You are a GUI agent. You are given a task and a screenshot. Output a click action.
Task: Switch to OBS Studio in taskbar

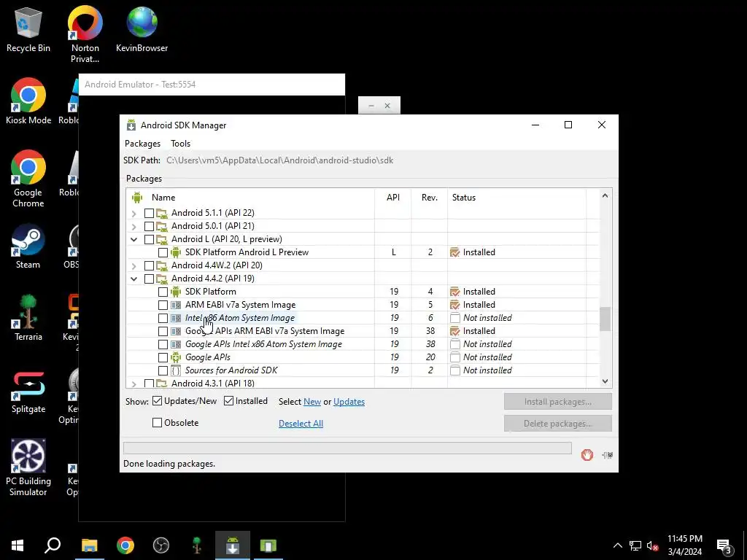click(x=161, y=545)
